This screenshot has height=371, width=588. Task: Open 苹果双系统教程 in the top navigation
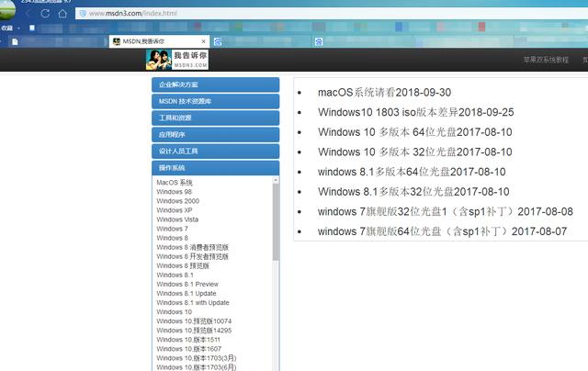(546, 60)
